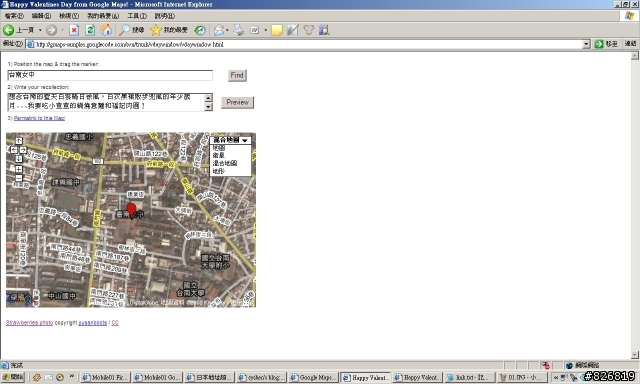Image resolution: width=640 pixels, height=384 pixels.
Task: Pan map right with the right arrow
Action: pos(24,150)
